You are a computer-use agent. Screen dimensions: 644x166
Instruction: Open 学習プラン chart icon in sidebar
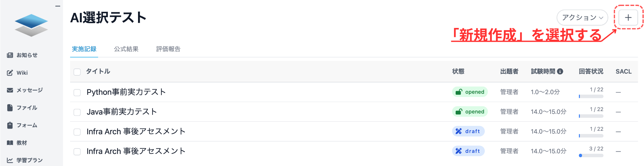[10, 160]
